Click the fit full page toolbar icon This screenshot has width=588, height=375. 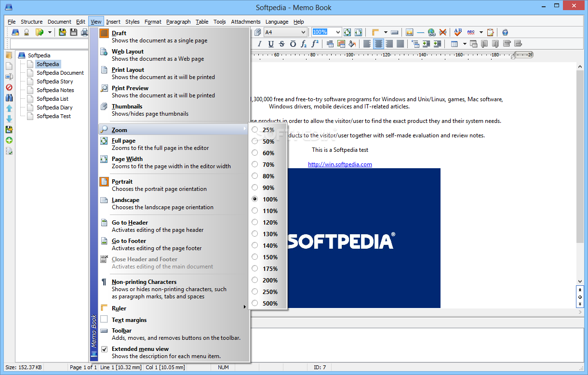tap(347, 32)
